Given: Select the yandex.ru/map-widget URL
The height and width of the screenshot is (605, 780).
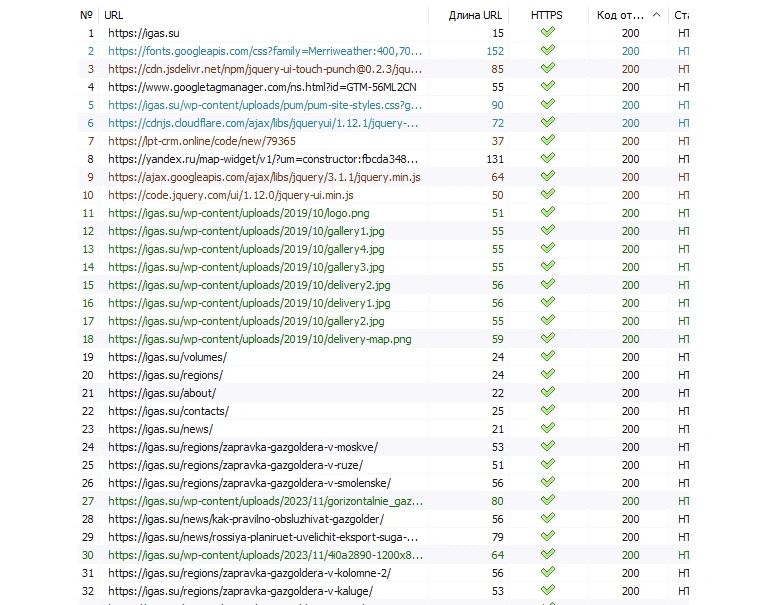Looking at the screenshot, I should pos(263,159).
